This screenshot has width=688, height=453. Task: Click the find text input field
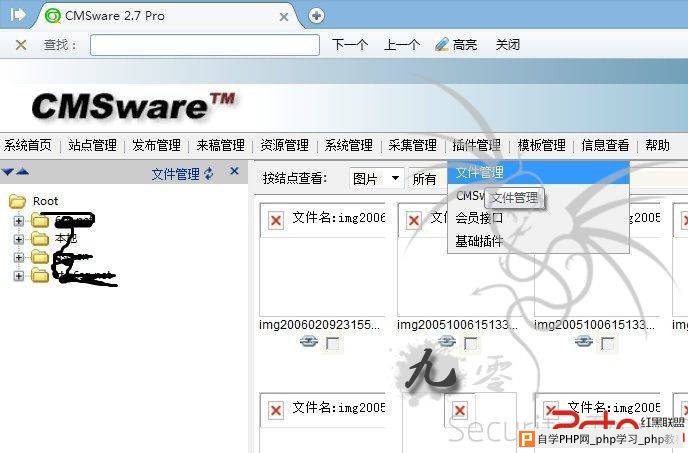coord(205,45)
